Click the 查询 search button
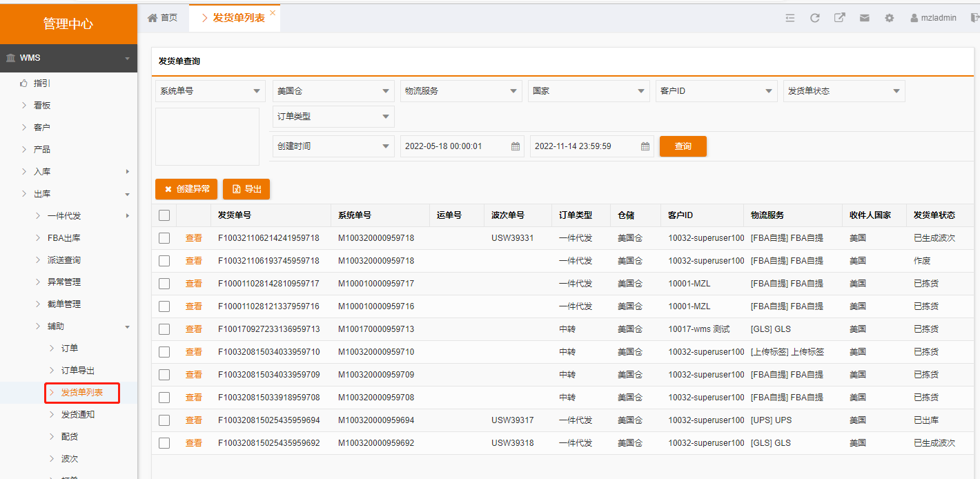 [x=683, y=146]
